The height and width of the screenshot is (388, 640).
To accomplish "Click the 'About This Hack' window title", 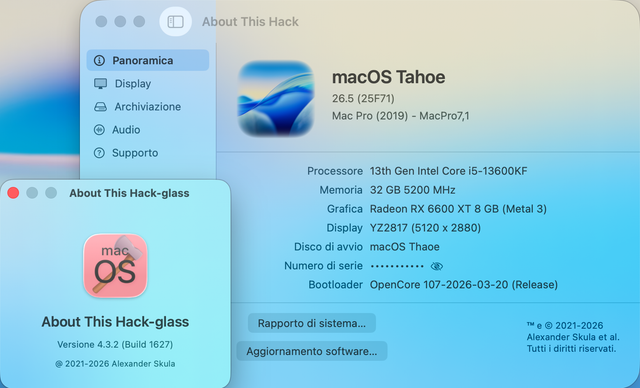I will tap(250, 22).
